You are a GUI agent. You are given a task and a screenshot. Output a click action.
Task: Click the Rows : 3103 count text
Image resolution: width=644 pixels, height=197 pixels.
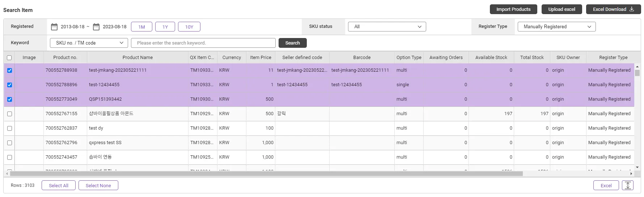tap(22, 185)
